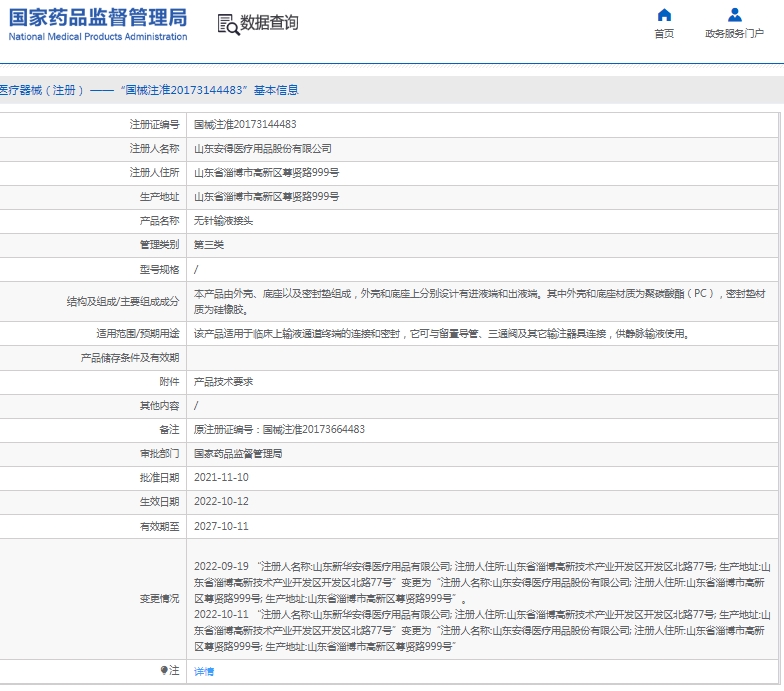
Task: Click the 数据查询 heading
Action: click(270, 23)
